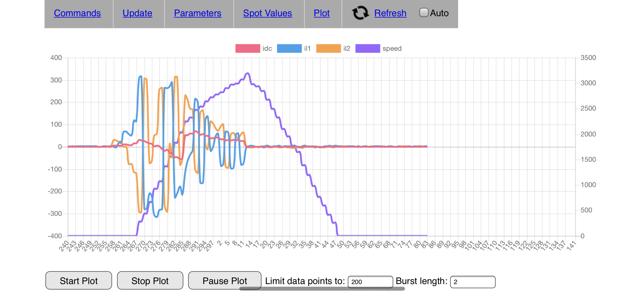Toggle the idc red legend swatch

click(247, 49)
